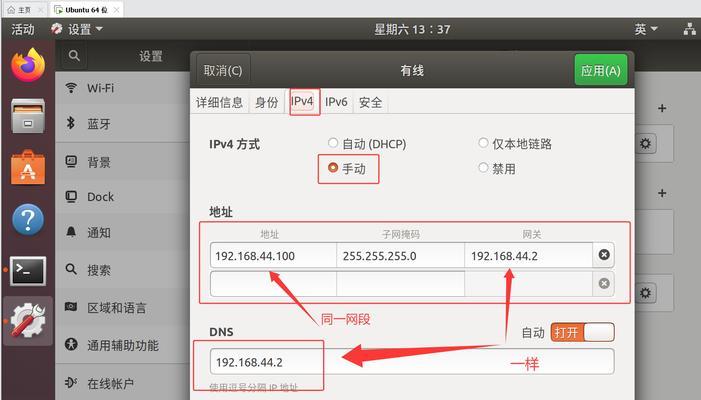Click the gateway field 192.168.44.2
Screen dimensions: 701x400
pyautogui.click(x=529, y=256)
